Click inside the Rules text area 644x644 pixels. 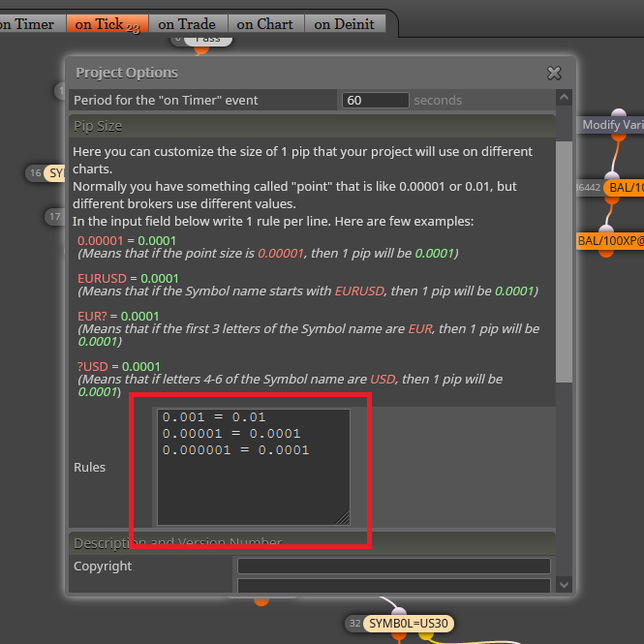tap(254, 467)
